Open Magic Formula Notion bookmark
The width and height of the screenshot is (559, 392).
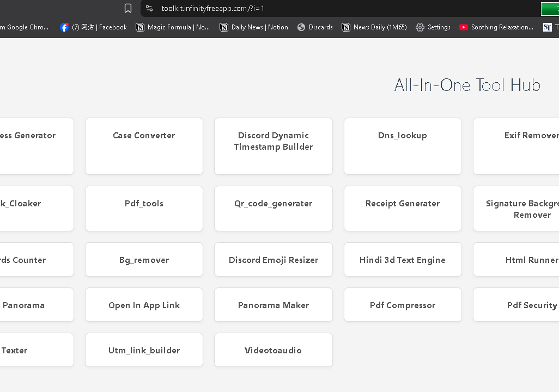173,27
